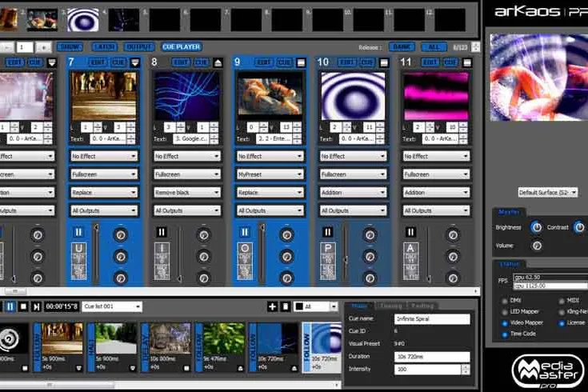Open layer 9 MyPreset dropdown
The image size is (588, 392).
[270, 174]
